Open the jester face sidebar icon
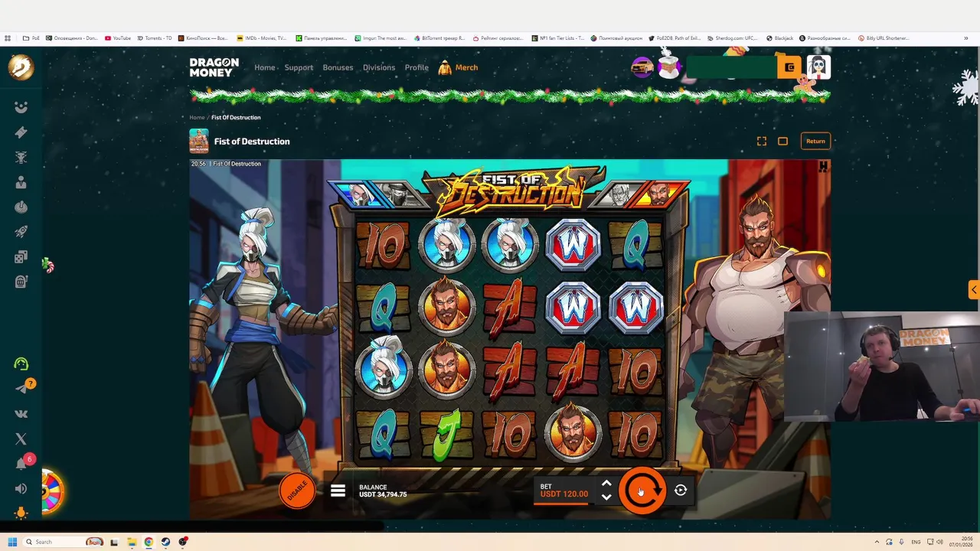980x551 pixels. [21, 107]
